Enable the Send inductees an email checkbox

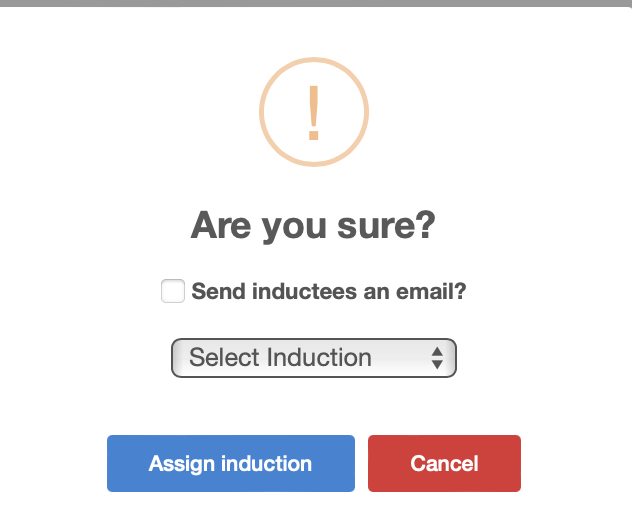click(x=173, y=291)
